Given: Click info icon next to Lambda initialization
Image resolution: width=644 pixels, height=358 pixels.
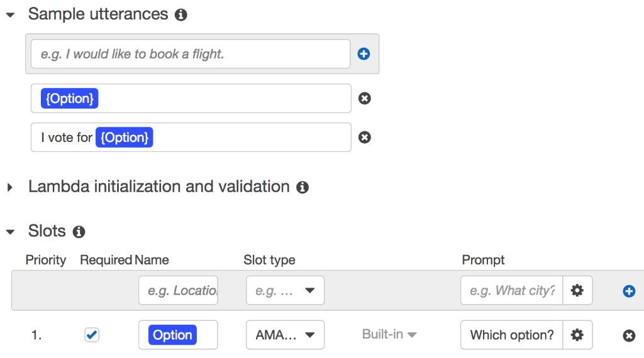Looking at the screenshot, I should 303,187.
